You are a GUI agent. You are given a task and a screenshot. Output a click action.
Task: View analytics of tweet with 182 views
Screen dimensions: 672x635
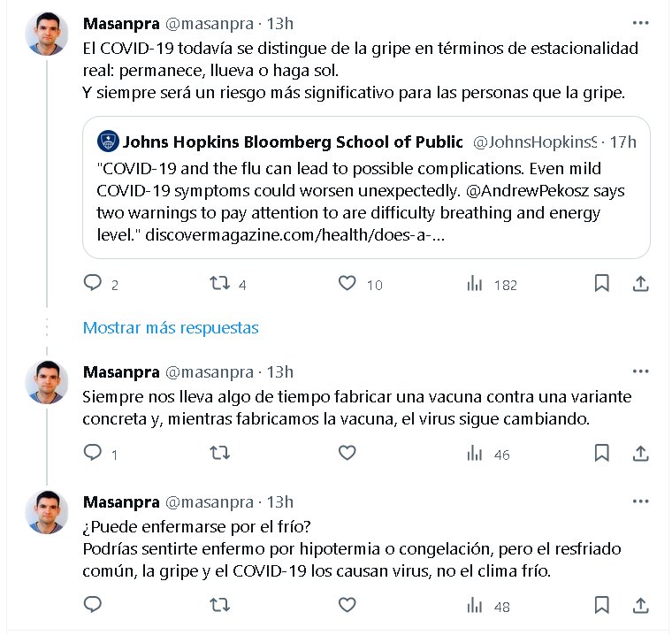point(475,284)
